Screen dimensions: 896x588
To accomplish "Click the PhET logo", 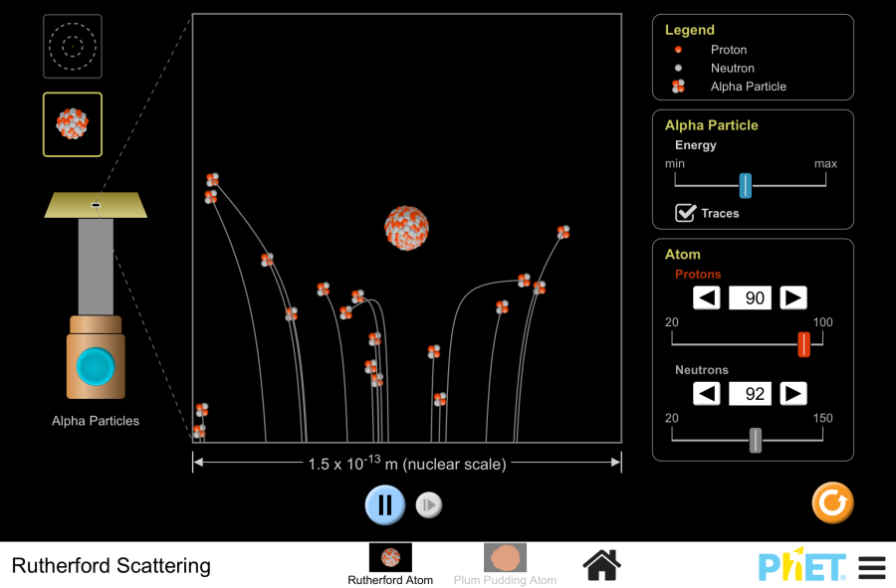I will (802, 566).
